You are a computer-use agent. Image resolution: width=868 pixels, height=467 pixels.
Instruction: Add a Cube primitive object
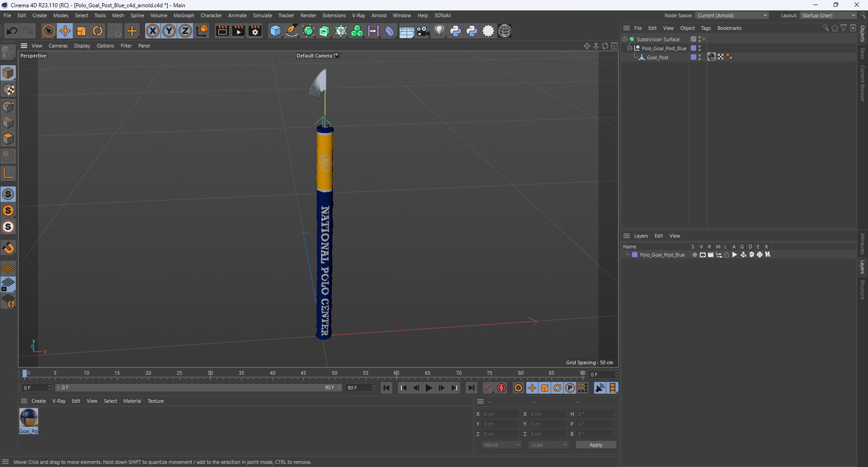pos(275,31)
